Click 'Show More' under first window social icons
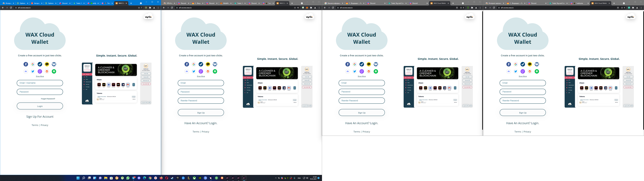 40,76
